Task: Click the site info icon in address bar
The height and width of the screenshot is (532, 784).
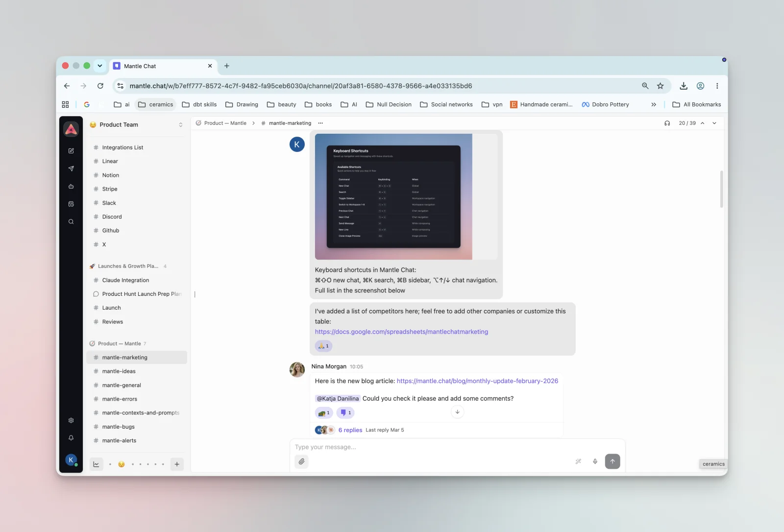Action: pyautogui.click(x=120, y=86)
